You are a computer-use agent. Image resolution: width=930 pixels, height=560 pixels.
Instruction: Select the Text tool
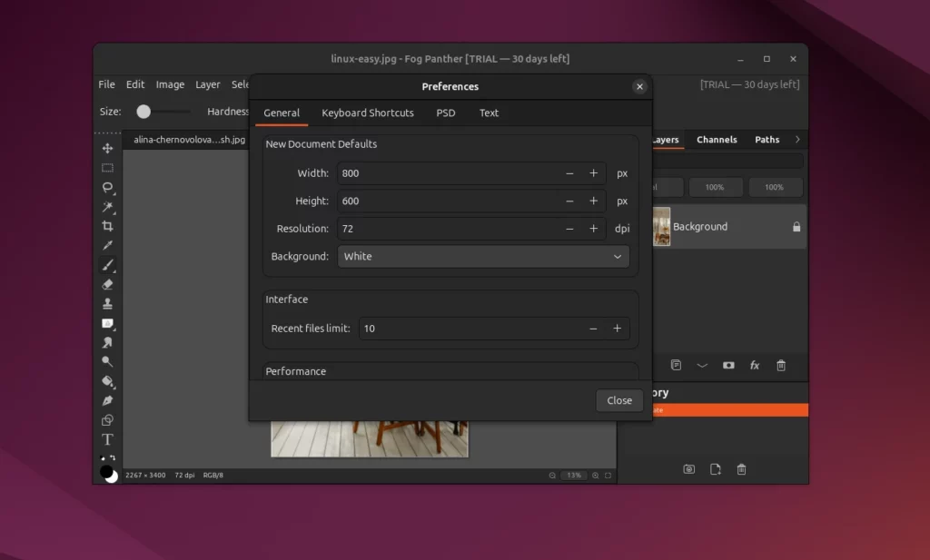pos(107,439)
